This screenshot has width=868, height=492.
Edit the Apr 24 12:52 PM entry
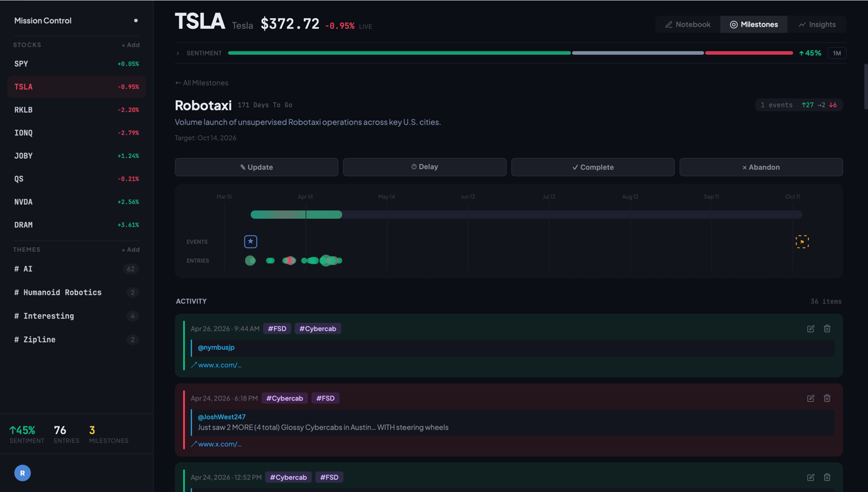coord(811,477)
